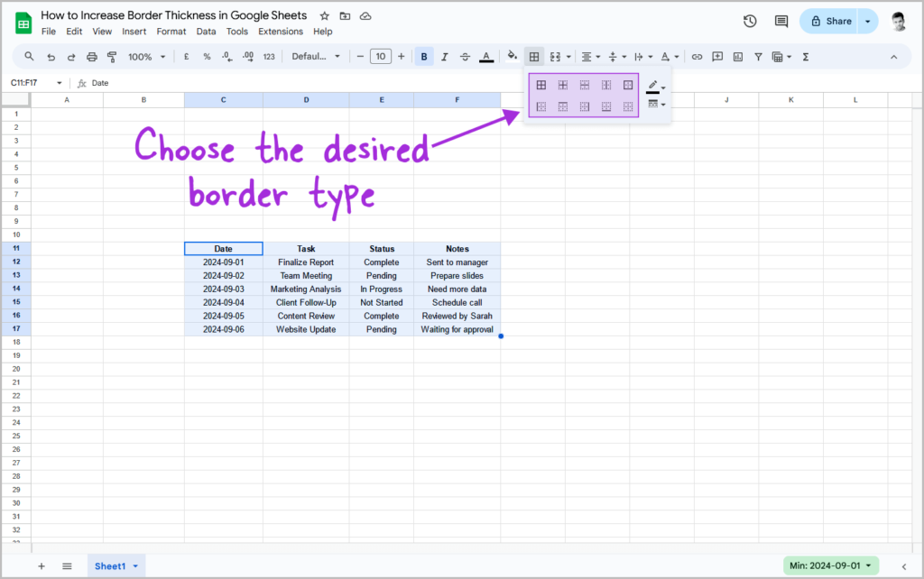Open horizontal align dropdown

click(590, 57)
